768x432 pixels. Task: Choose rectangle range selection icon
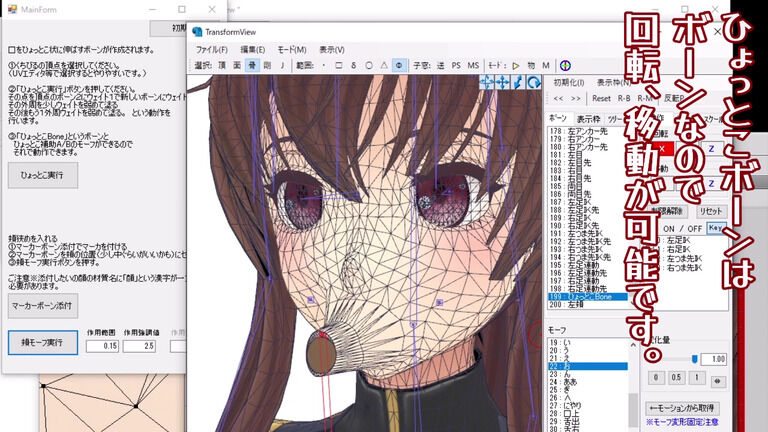click(338, 66)
